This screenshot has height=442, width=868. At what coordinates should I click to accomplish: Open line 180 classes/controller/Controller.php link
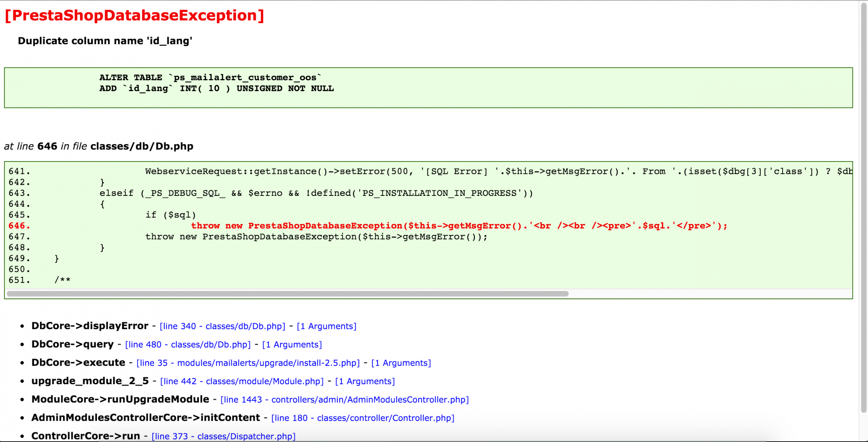[x=362, y=418]
